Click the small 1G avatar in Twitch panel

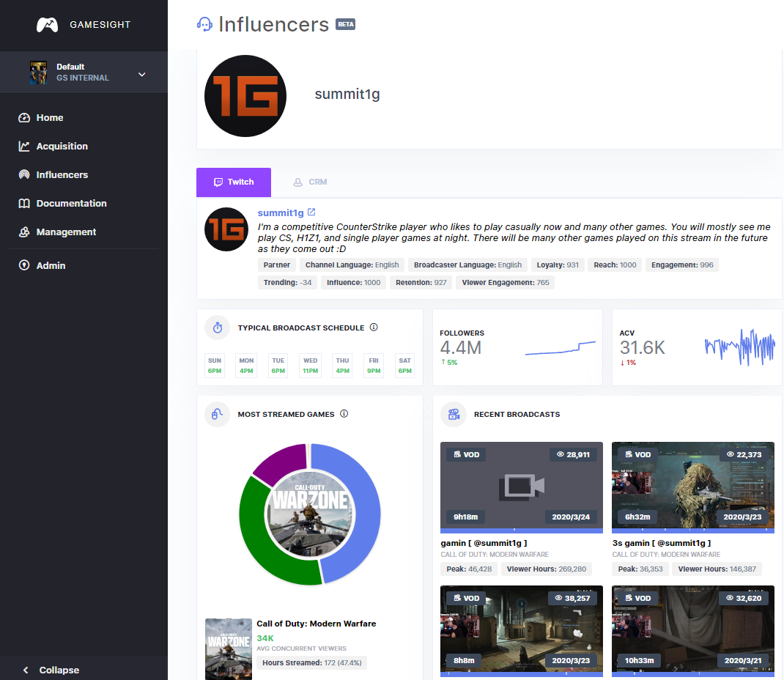point(226,229)
